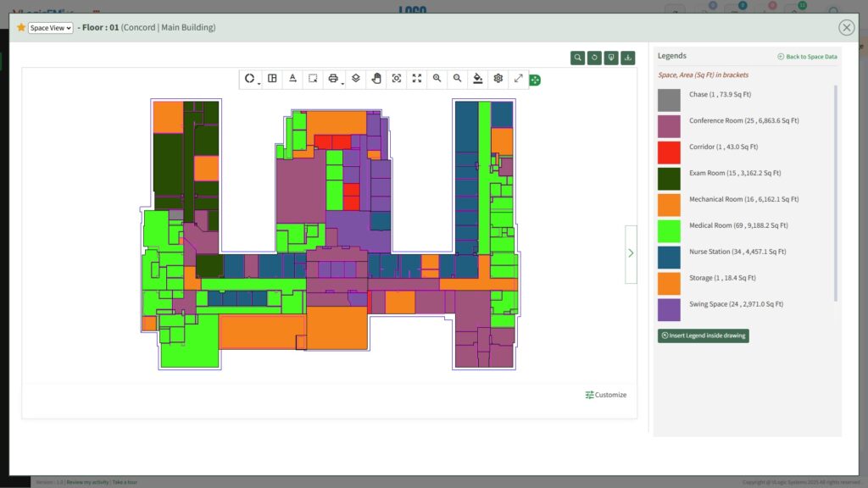Select the pan hand tool

coord(376,79)
